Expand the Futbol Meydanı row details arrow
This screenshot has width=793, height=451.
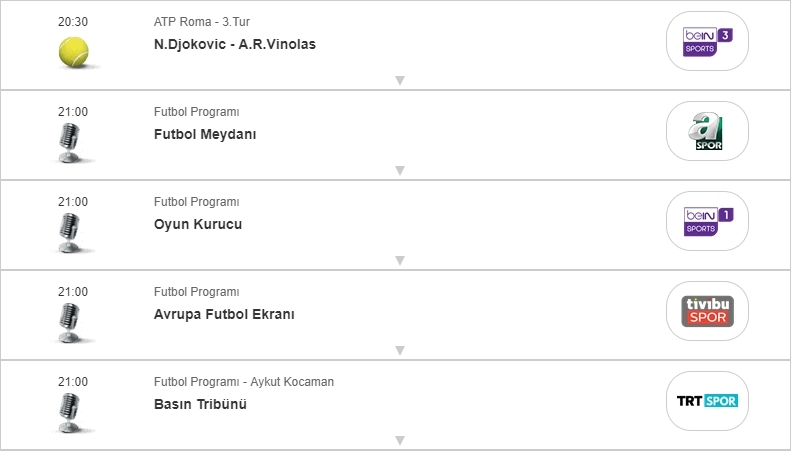point(399,171)
